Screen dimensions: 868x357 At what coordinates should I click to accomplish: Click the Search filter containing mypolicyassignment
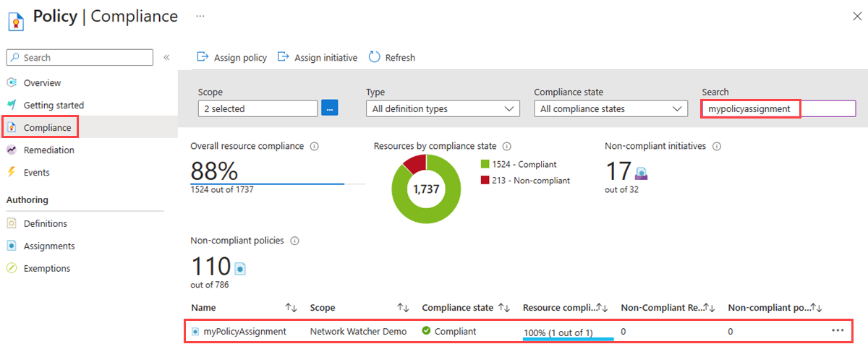[x=779, y=108]
